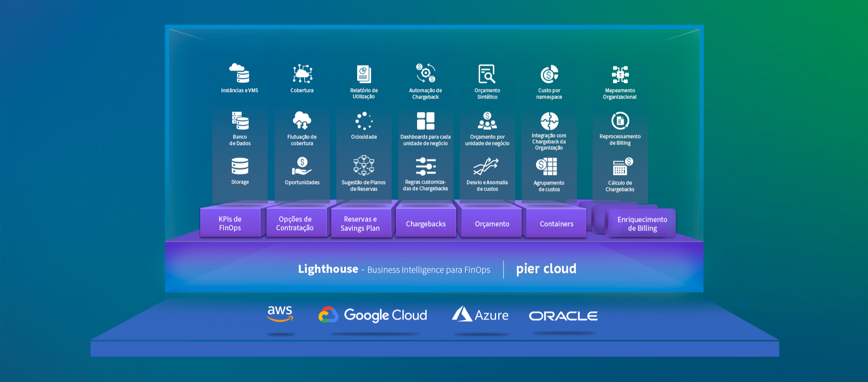Click the Instâncias e VMS cloud-database icon

pos(240,73)
